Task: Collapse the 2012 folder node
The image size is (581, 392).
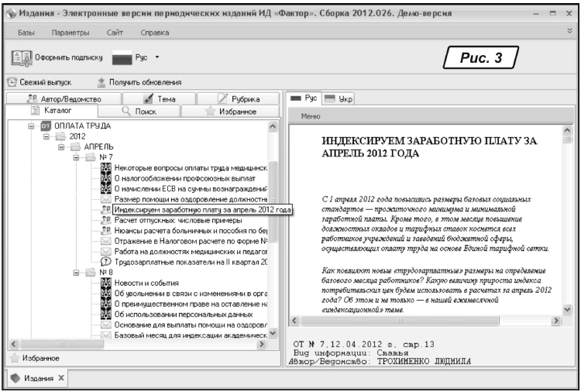Action: [46, 136]
